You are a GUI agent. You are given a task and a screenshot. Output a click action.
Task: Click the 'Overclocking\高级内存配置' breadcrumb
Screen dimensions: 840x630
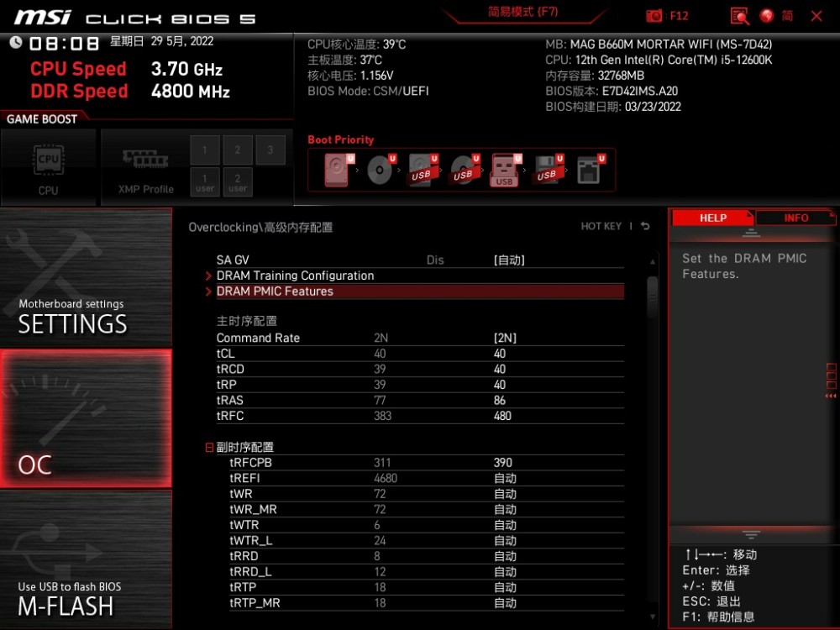click(x=260, y=227)
